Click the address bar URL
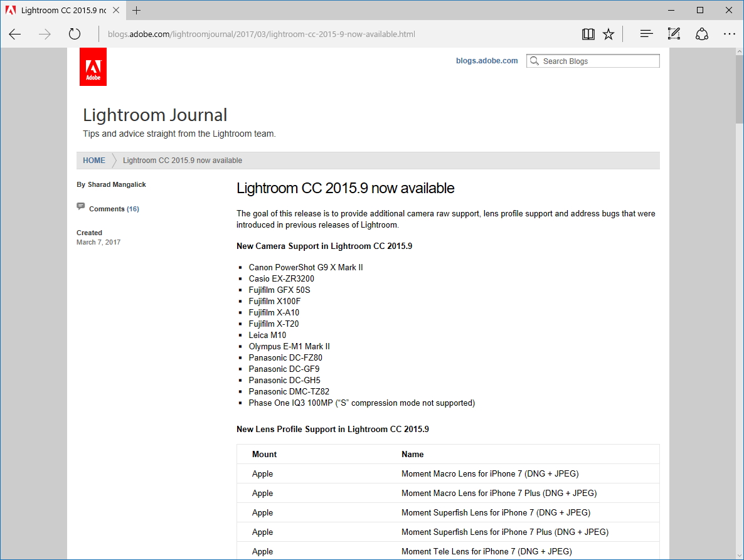This screenshot has width=744, height=560. (262, 34)
